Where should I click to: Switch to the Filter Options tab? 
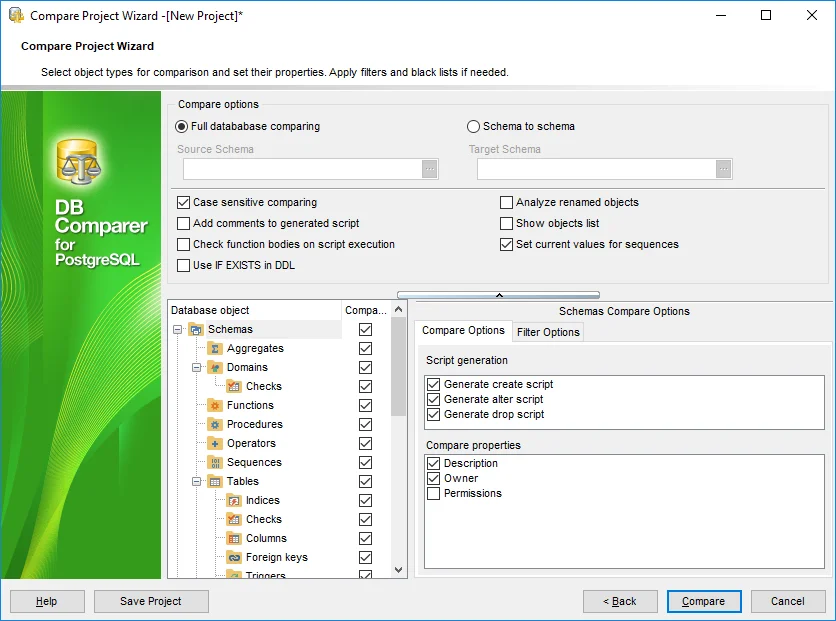tap(547, 332)
